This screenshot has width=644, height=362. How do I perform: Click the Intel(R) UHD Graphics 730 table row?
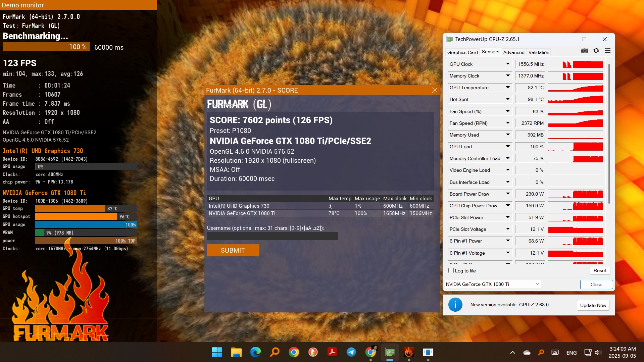click(x=320, y=206)
